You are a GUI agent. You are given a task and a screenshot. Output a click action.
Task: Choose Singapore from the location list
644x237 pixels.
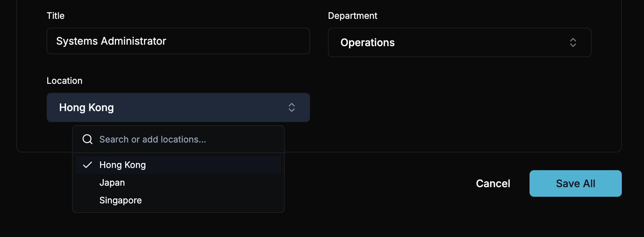point(120,200)
